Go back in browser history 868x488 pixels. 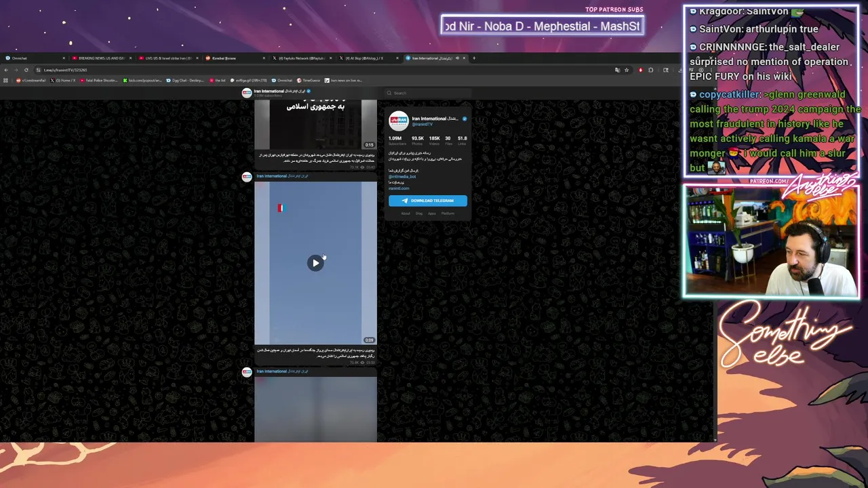pos(6,70)
